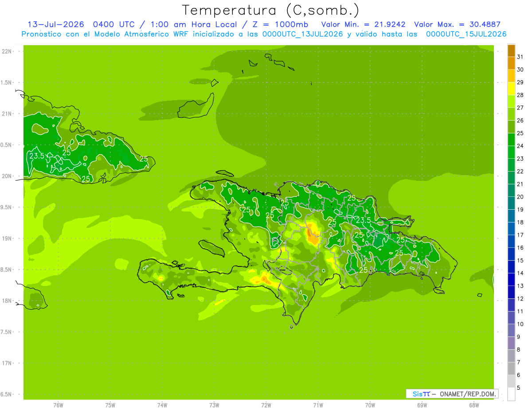Pick the yellow legend band between 28 and 29

point(511,89)
